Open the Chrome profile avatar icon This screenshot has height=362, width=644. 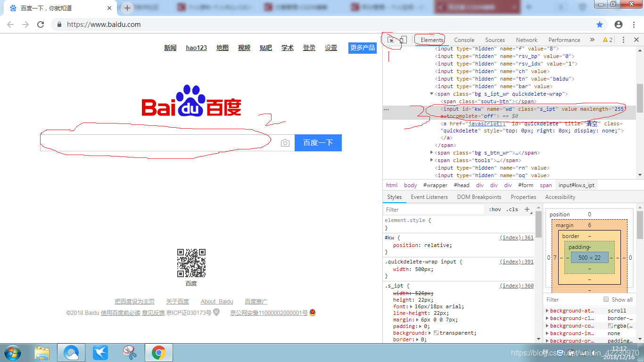pos(619,25)
